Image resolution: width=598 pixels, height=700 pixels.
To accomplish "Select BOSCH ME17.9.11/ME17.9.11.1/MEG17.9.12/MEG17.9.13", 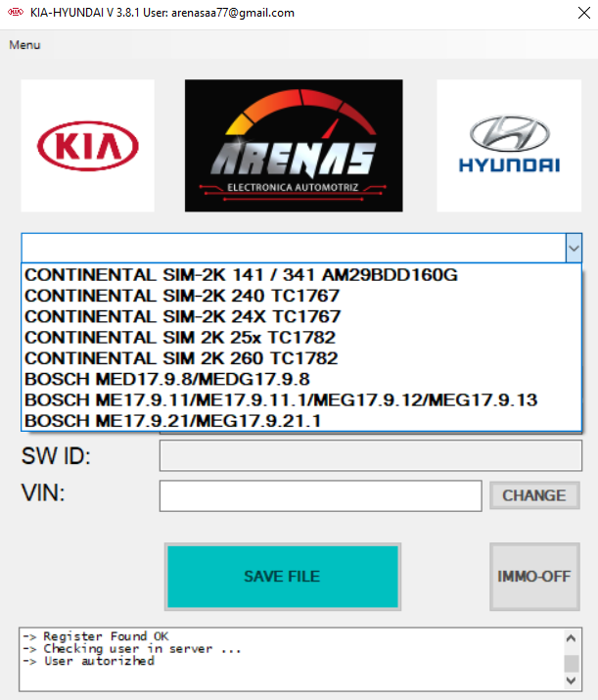I will tap(281, 399).
